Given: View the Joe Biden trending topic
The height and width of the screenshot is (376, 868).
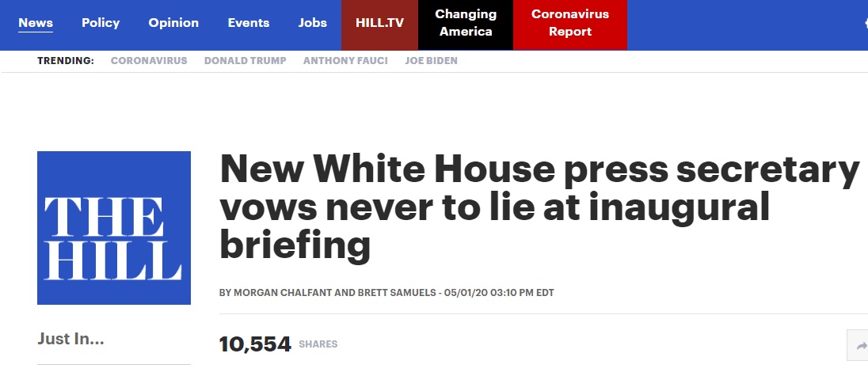Looking at the screenshot, I should pos(431,61).
